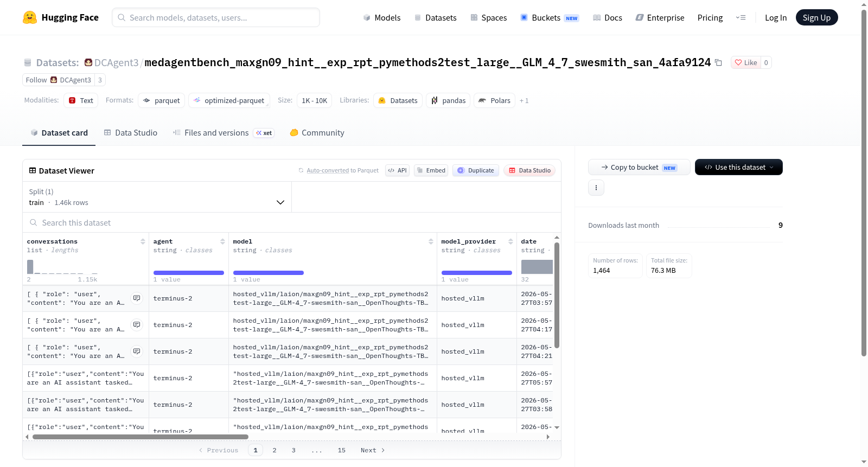The height and width of the screenshot is (467, 868).
Task: Click the search magnifier in Search this dataset
Action: [x=34, y=222]
